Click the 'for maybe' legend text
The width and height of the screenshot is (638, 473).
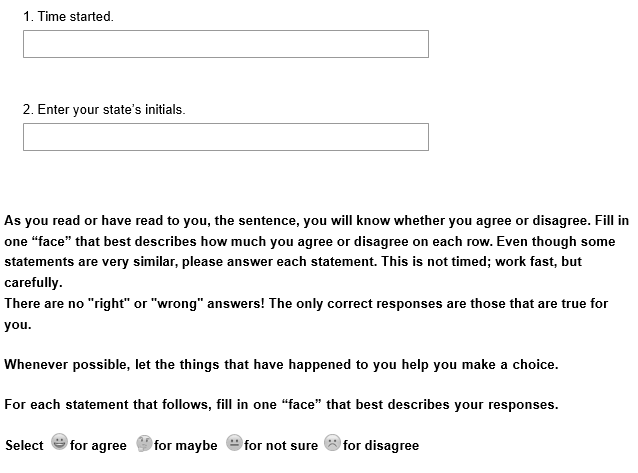tap(186, 446)
